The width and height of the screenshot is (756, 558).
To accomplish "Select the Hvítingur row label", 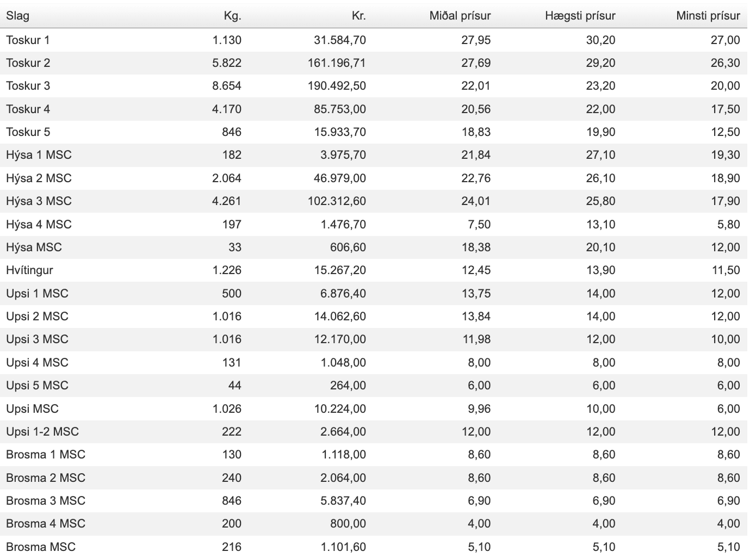I will pyautogui.click(x=30, y=270).
